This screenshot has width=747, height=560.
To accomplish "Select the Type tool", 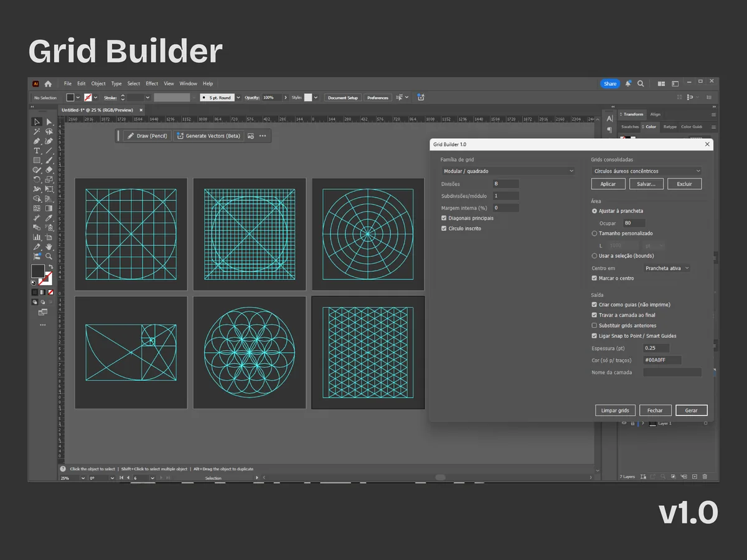I will click(x=37, y=151).
